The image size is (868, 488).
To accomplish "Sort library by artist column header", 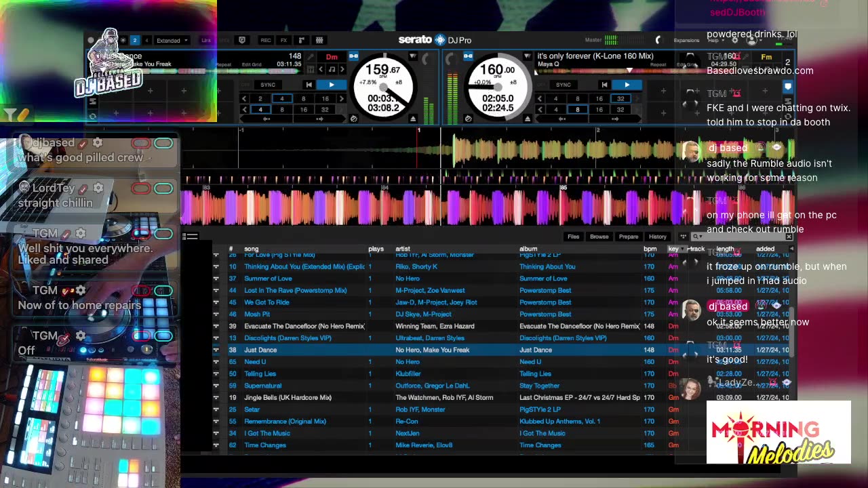I will (403, 249).
